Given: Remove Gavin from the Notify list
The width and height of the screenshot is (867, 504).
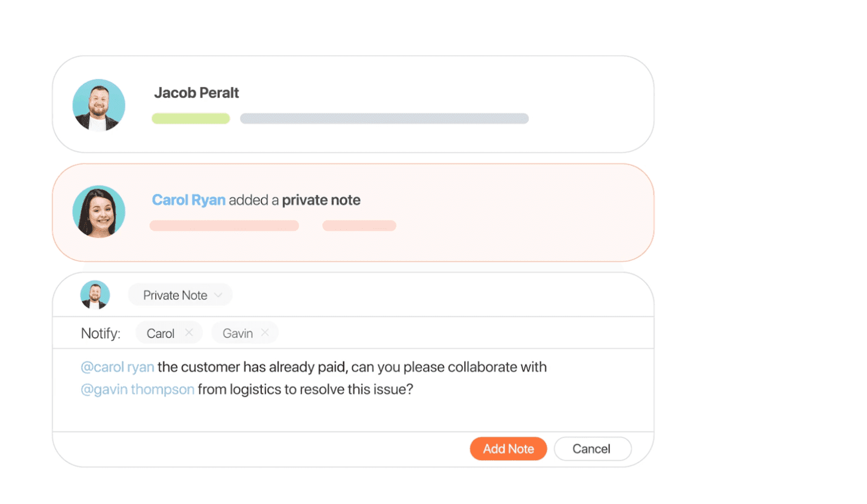Looking at the screenshot, I should coord(265,333).
